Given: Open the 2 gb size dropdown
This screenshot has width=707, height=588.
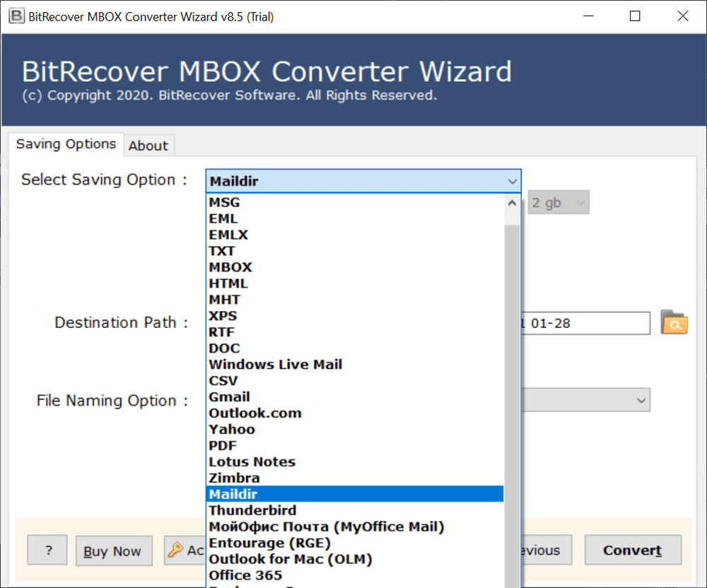Looking at the screenshot, I should pyautogui.click(x=559, y=202).
